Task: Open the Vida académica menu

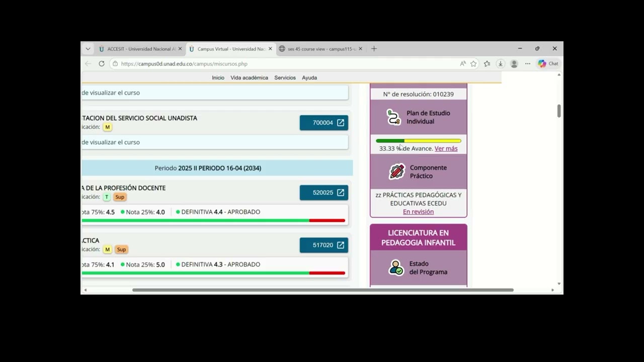Action: (x=249, y=78)
